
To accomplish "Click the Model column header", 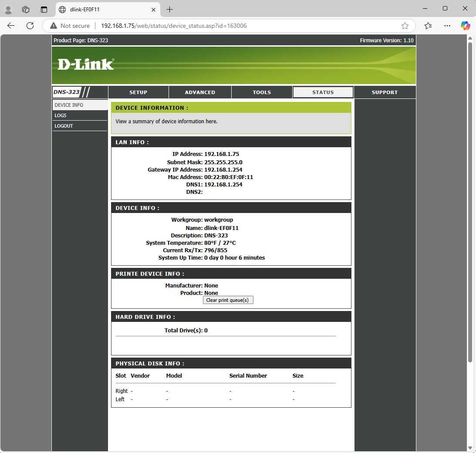I will 174,375.
